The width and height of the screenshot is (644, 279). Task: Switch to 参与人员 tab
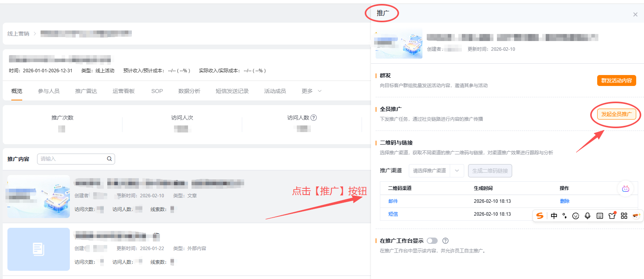pyautogui.click(x=49, y=91)
